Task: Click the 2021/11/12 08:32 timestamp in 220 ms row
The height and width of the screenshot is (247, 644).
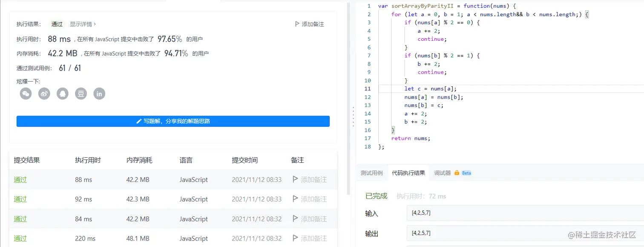Action: click(257, 238)
